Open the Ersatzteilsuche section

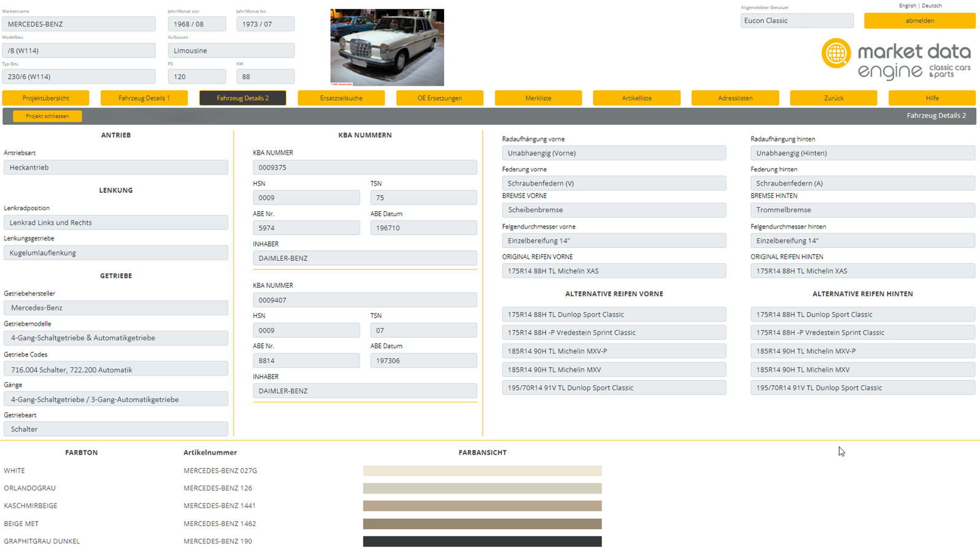pos(341,98)
